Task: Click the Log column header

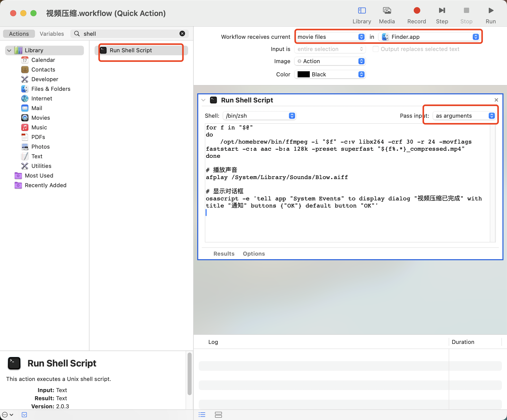Action: point(213,342)
